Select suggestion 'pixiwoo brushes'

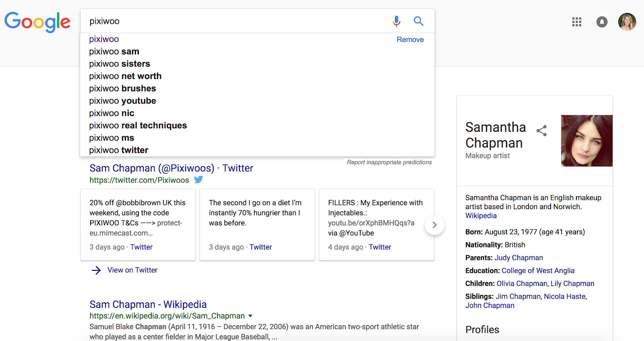coord(122,88)
